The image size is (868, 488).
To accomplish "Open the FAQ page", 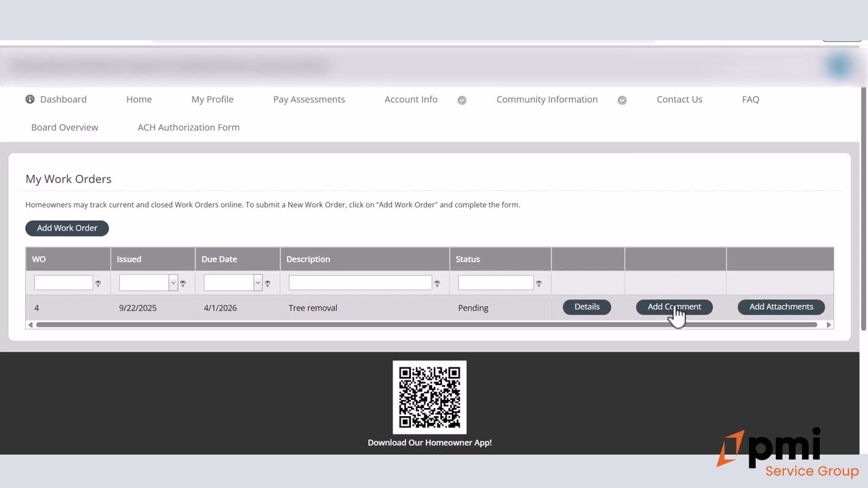I will [x=751, y=99].
